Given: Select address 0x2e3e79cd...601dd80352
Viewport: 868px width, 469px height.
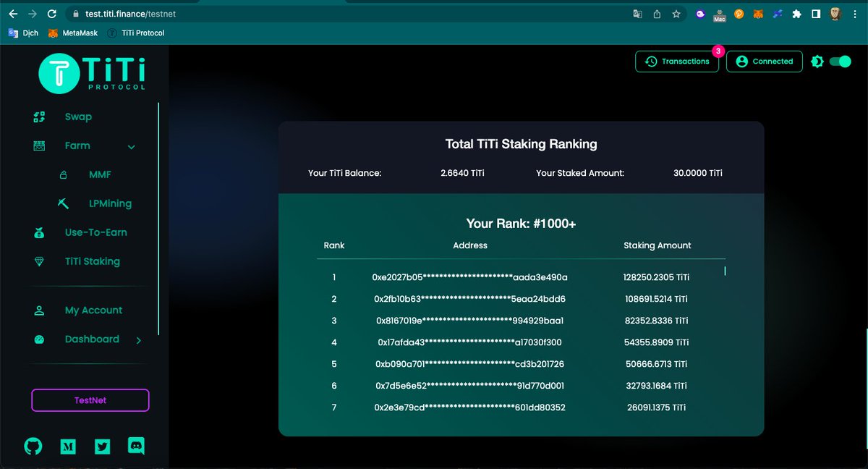Looking at the screenshot, I should [470, 407].
